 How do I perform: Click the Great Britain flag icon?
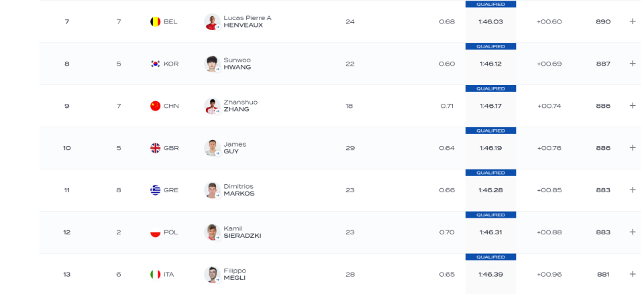pos(155,148)
